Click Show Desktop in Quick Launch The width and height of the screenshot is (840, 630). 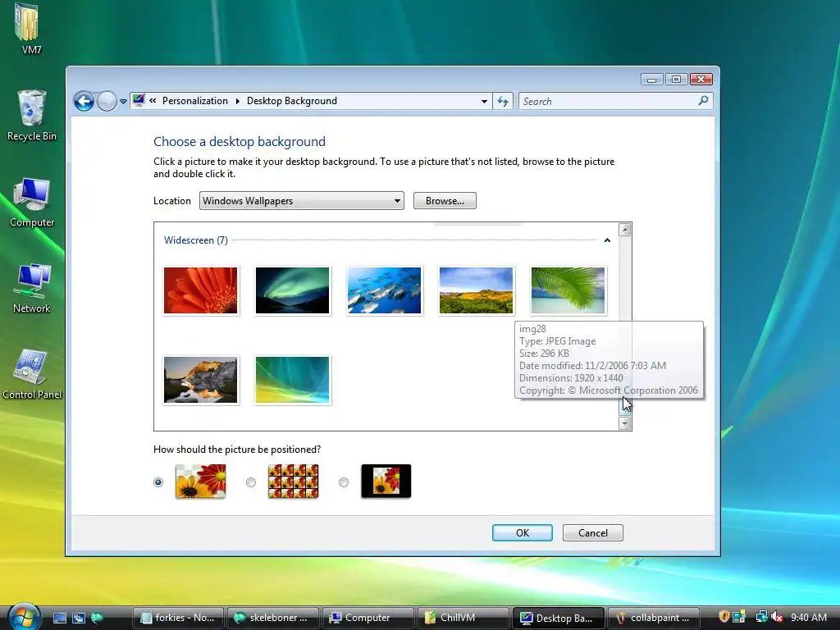click(x=59, y=618)
